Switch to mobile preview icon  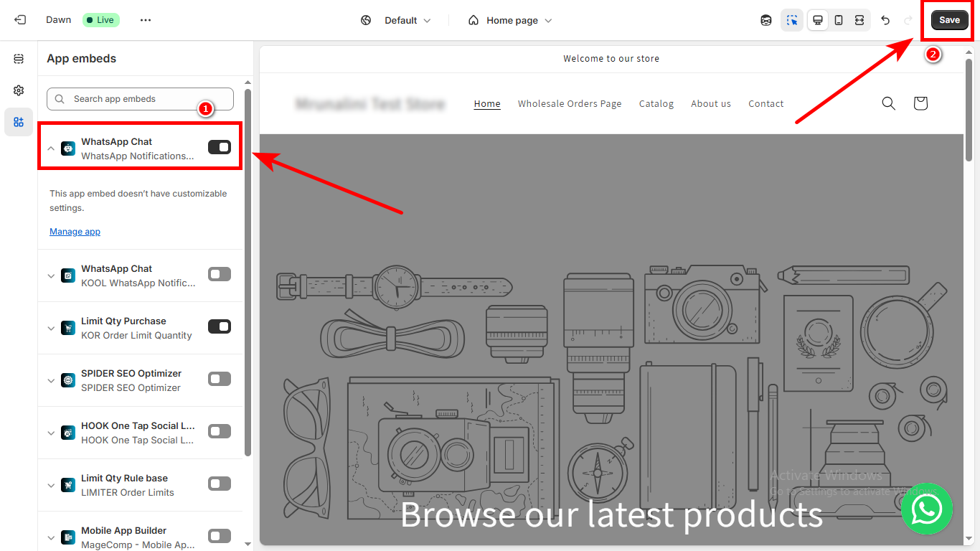(838, 20)
